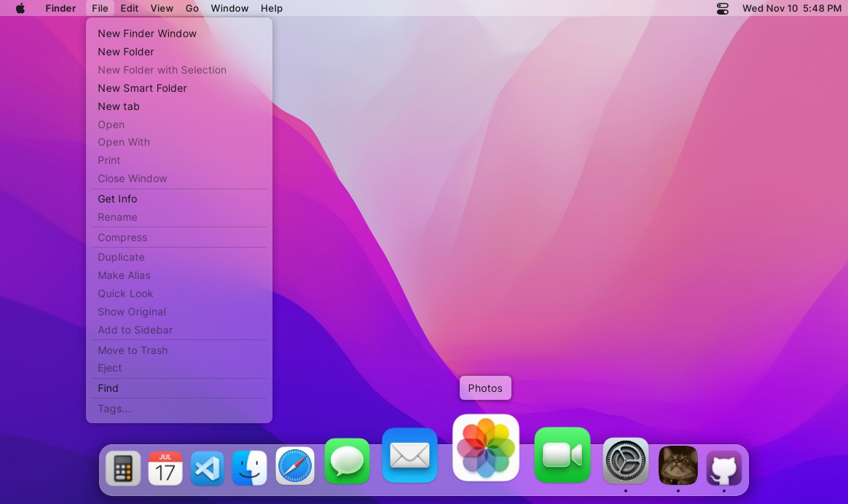Click Make Alias menu item

[x=179, y=275]
